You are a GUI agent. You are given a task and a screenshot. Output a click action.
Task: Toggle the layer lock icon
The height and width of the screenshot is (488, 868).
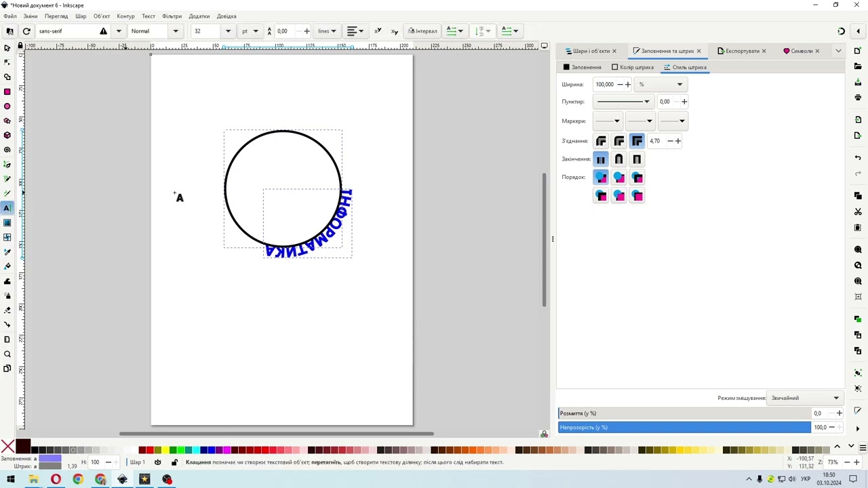(174, 462)
